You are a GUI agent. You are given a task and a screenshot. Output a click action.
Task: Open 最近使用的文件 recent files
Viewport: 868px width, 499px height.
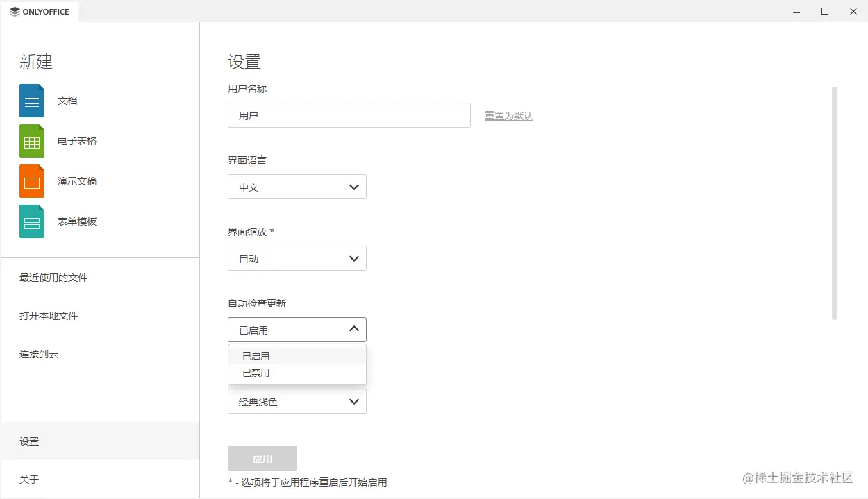52,277
